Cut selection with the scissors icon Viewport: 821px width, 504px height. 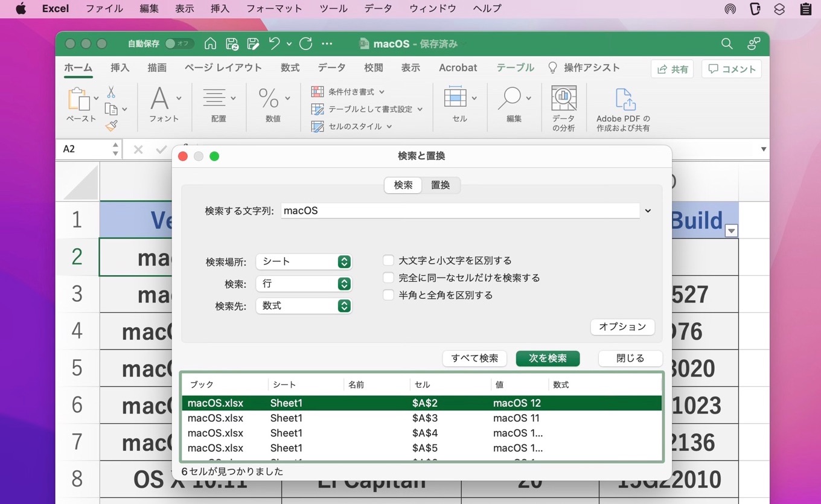(111, 92)
